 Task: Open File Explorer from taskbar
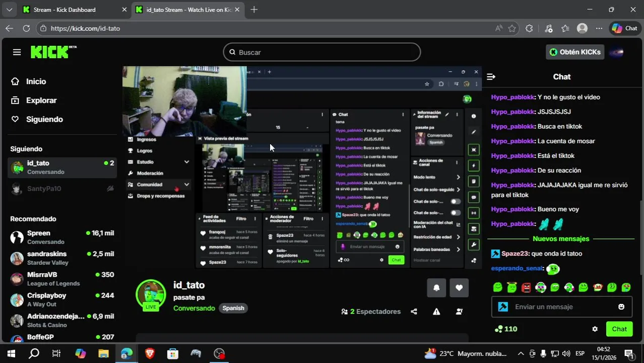click(x=103, y=353)
